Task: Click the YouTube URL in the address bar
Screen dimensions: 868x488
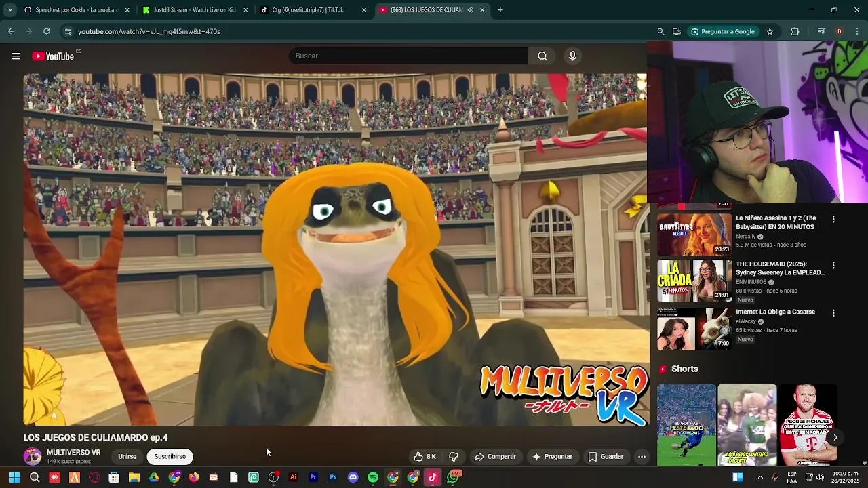Action: (149, 31)
